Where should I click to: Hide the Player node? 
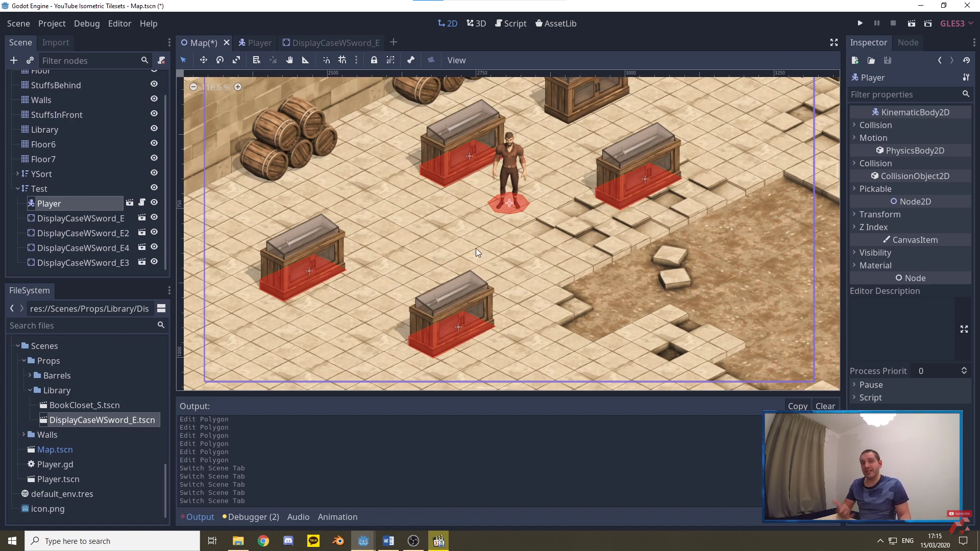154,203
